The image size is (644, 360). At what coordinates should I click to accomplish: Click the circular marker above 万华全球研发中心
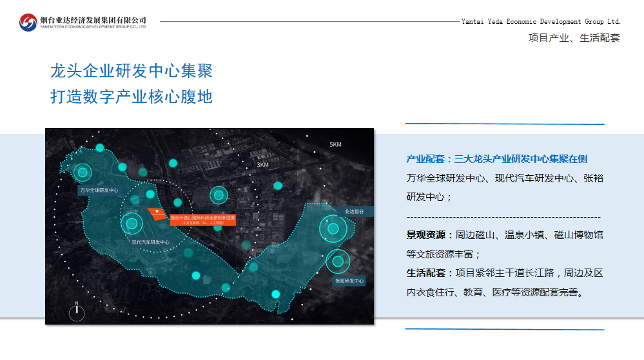point(83,173)
